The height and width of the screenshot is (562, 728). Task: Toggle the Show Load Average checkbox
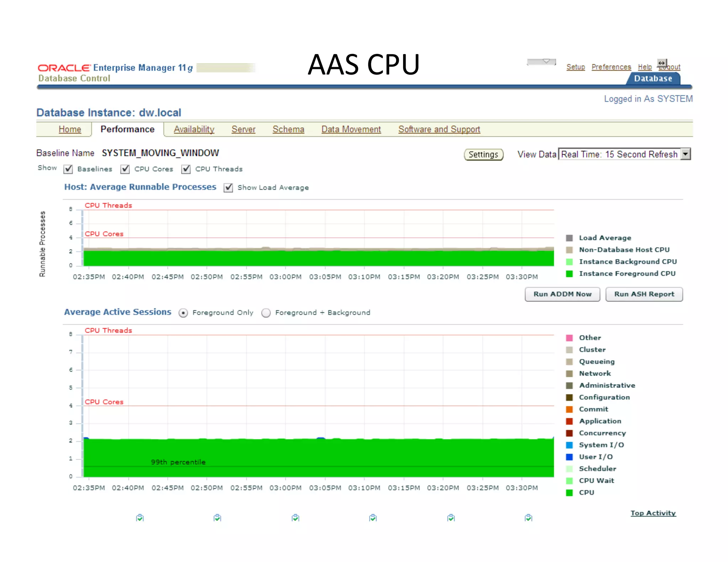click(x=228, y=188)
